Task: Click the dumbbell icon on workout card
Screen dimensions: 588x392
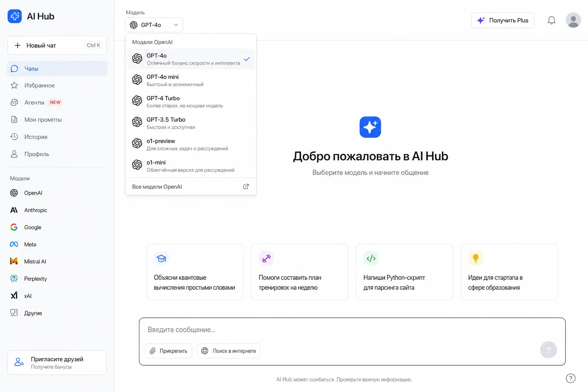Action: pyautogui.click(x=266, y=258)
